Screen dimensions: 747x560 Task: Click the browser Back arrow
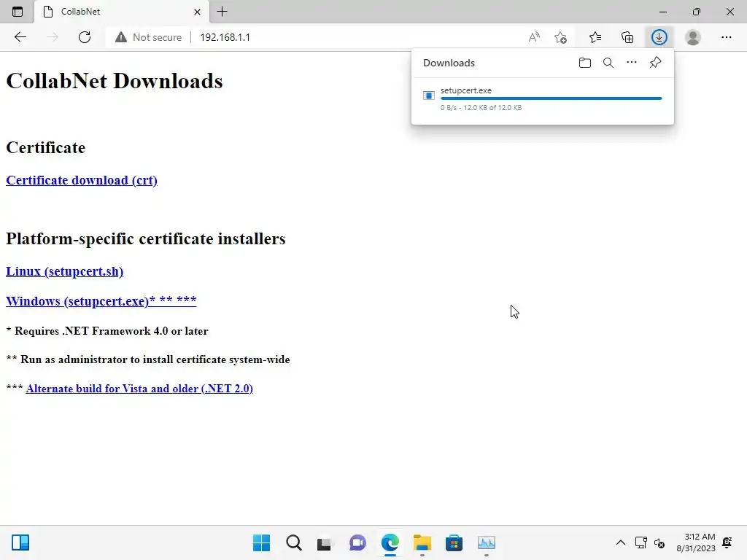[20, 37]
